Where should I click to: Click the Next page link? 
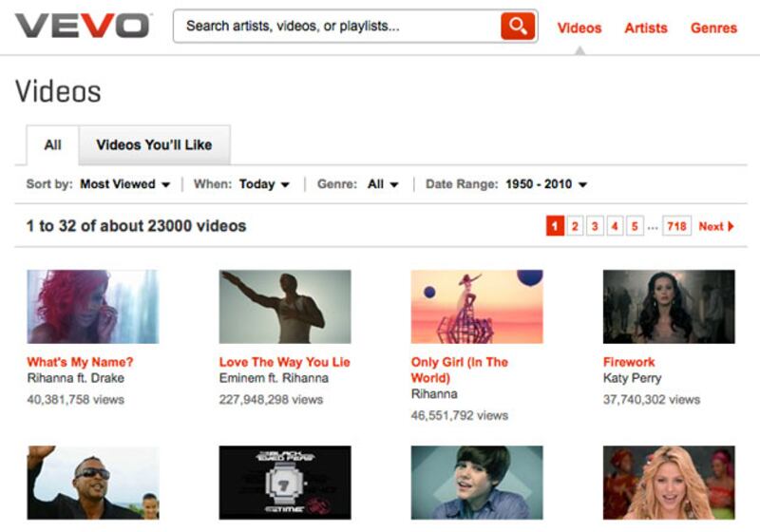(x=716, y=226)
